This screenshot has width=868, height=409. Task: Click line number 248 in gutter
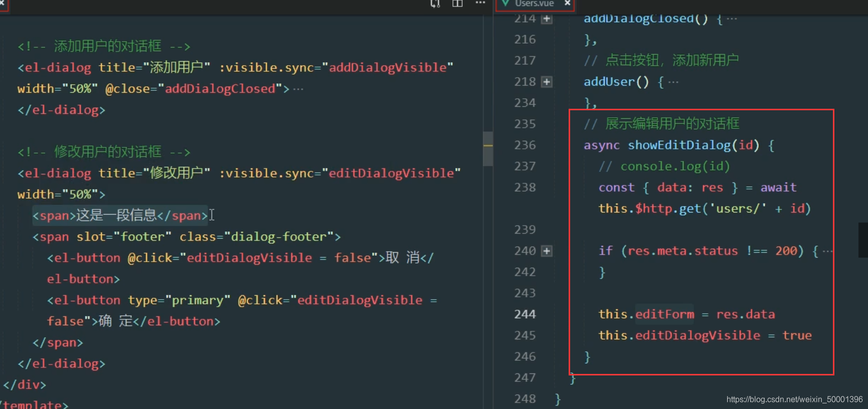tap(525, 399)
